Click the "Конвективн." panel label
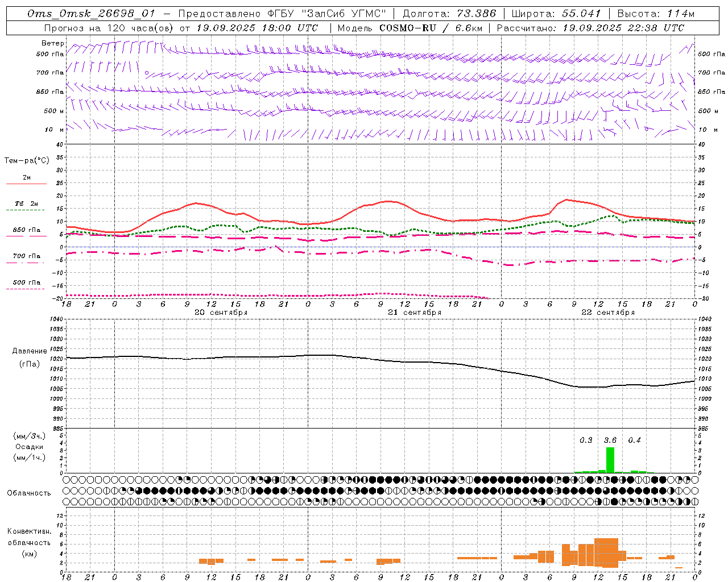This screenshot has height=582, width=728. pyautogui.click(x=29, y=531)
